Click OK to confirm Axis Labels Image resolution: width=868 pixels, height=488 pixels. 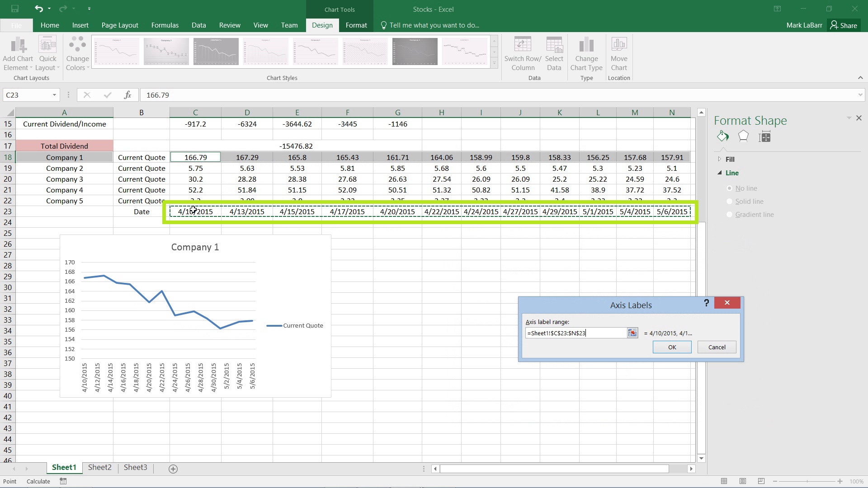pos(672,347)
